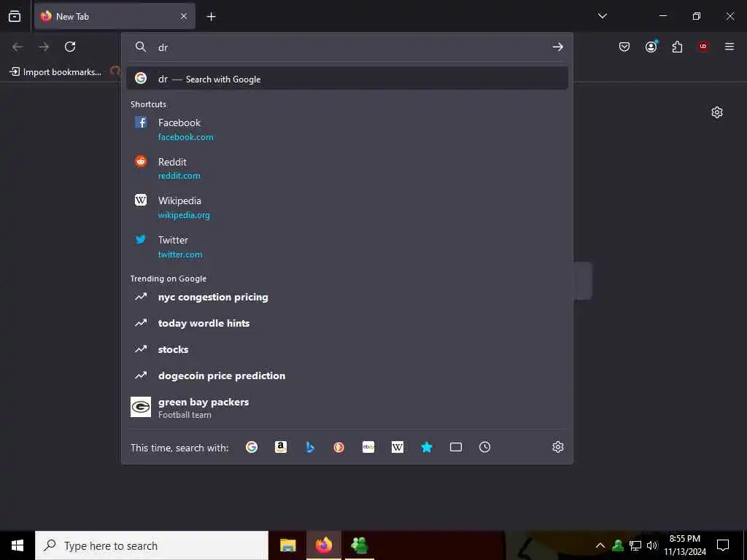The width and height of the screenshot is (747, 560).
Task: Search this time with DuckDuckGo icon
Action: tap(338, 447)
